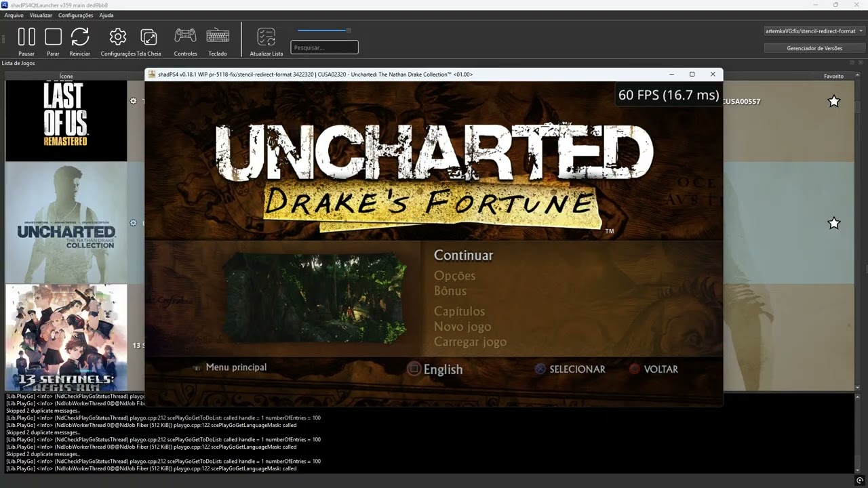Click the launcher app icon in the title bar
This screenshot has width=868, height=488.
5,5
